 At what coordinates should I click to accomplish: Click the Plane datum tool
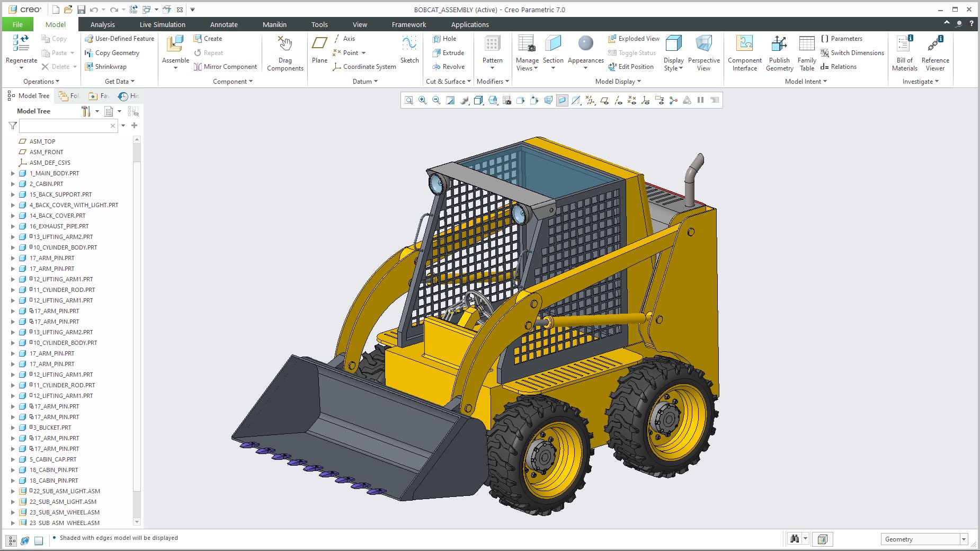[x=319, y=50]
